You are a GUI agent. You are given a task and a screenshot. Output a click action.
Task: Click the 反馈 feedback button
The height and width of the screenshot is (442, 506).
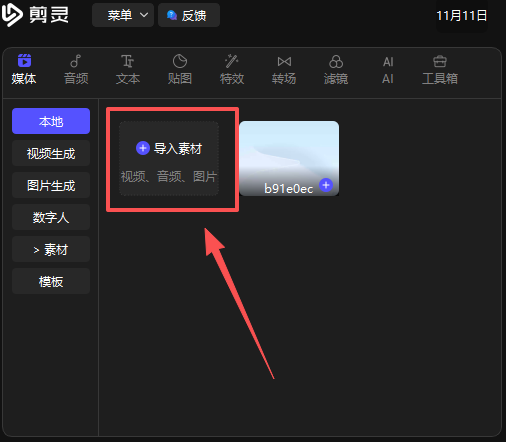coord(189,15)
